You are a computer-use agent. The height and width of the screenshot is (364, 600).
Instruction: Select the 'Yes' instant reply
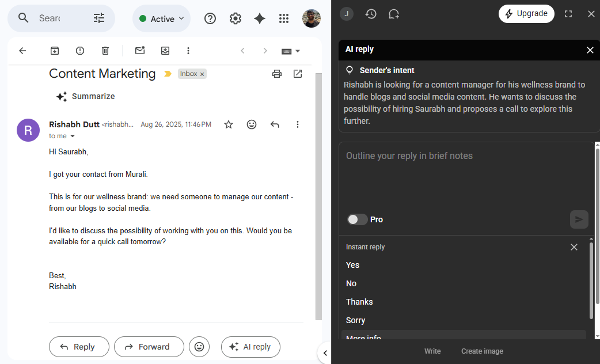coord(352,265)
